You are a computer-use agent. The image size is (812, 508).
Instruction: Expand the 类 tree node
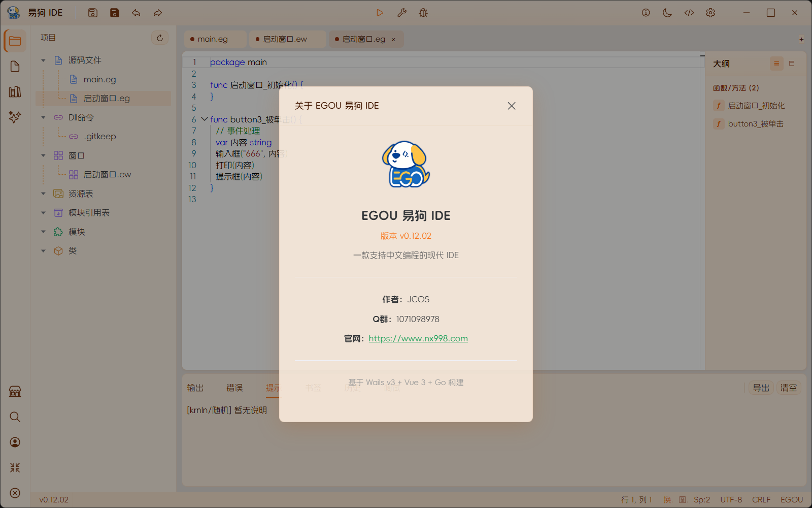tap(43, 251)
